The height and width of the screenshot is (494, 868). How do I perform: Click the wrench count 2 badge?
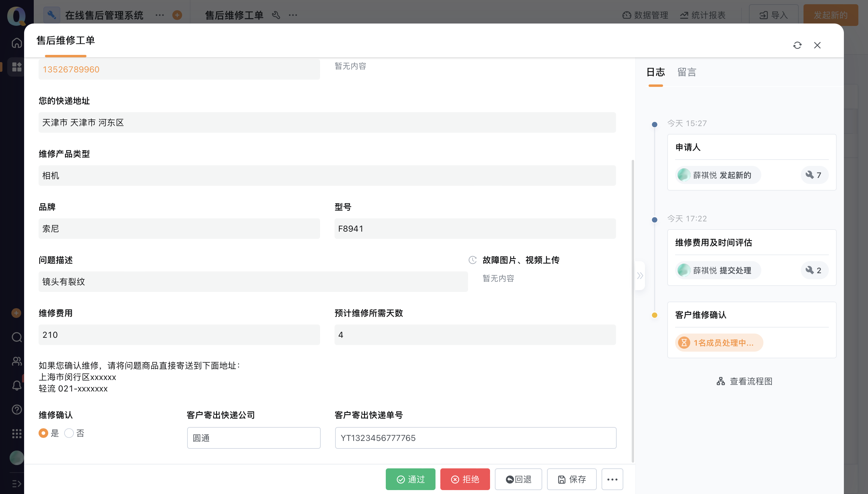[x=814, y=270]
